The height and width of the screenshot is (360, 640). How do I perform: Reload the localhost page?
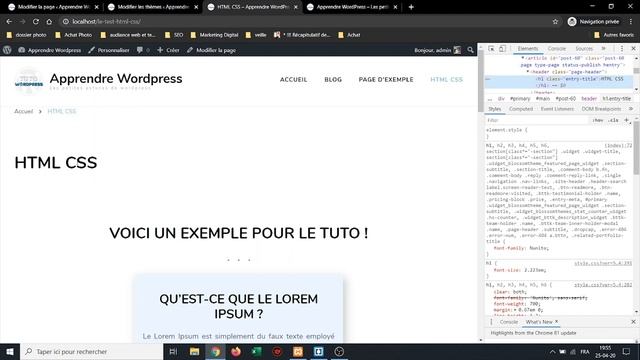pyautogui.click(x=36, y=22)
